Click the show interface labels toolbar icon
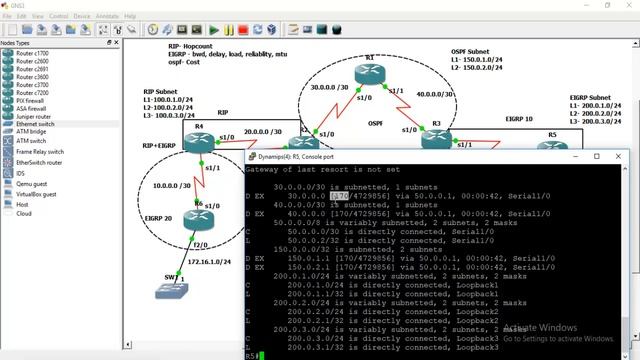Viewport: 640px width, 360px height. click(x=103, y=30)
